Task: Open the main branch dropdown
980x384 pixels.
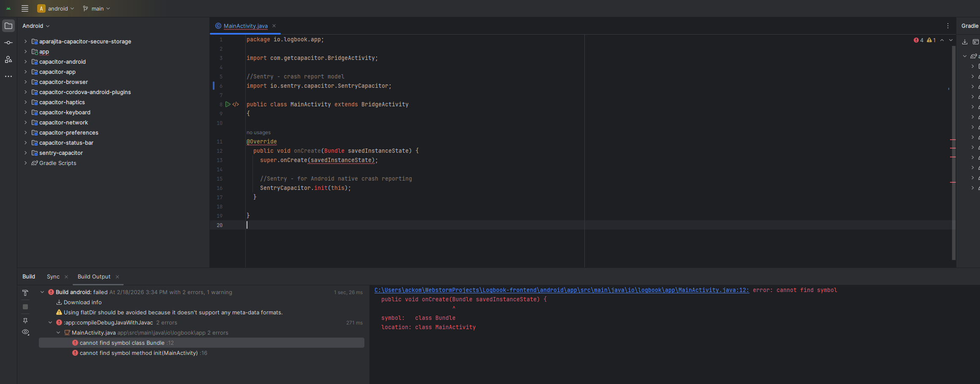Action: [x=97, y=8]
